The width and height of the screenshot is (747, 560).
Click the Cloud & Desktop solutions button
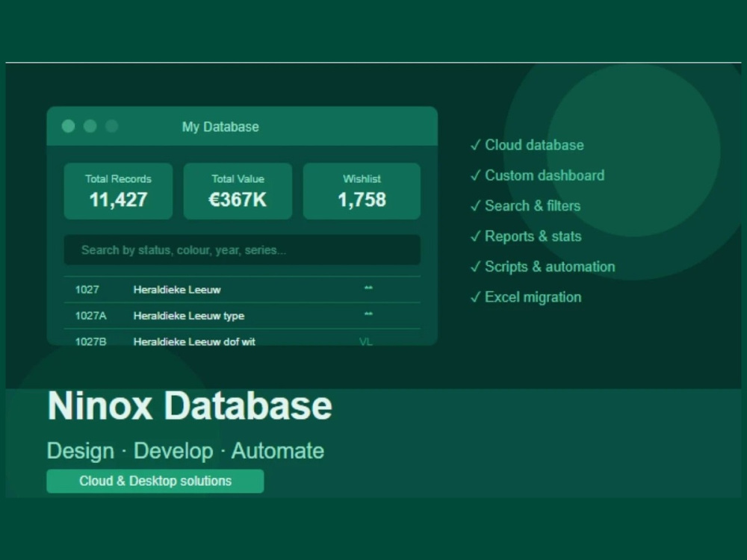pos(155,481)
